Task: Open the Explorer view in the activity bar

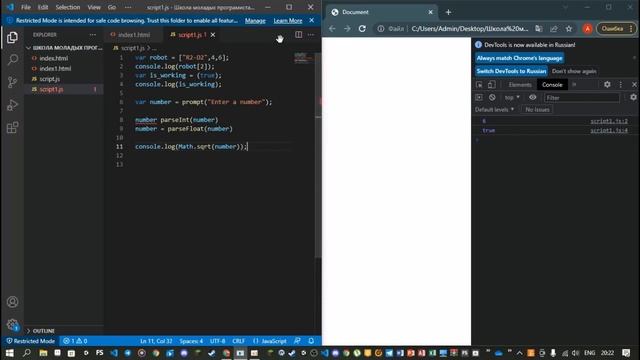Action: pyautogui.click(x=12, y=38)
